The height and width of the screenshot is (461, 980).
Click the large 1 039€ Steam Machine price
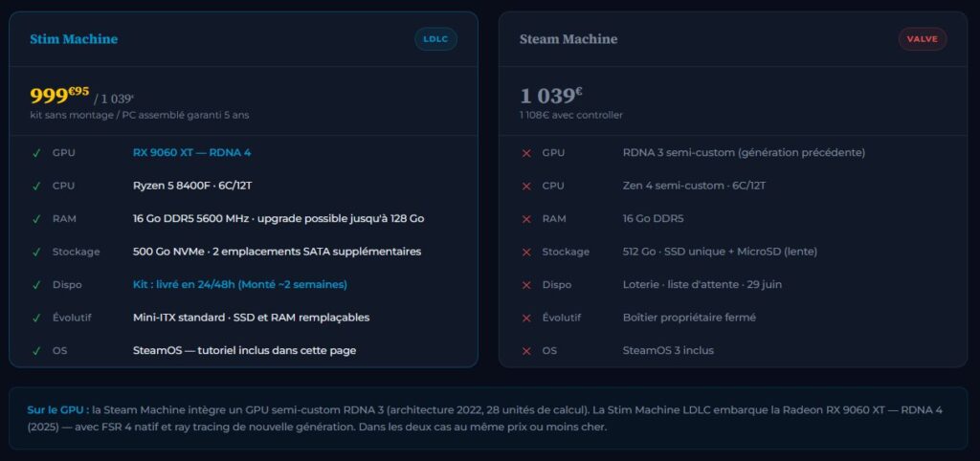click(x=551, y=95)
